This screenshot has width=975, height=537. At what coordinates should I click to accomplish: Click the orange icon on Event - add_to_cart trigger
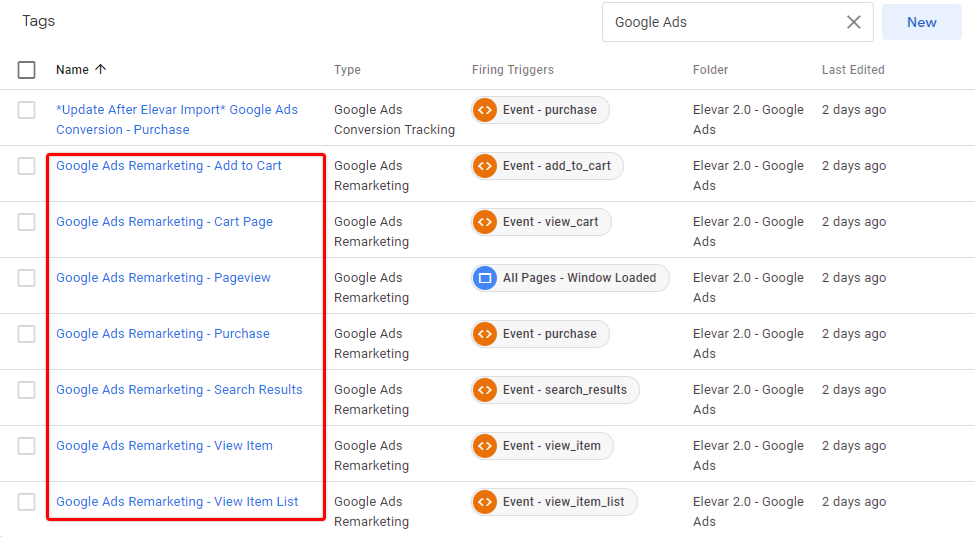point(485,166)
